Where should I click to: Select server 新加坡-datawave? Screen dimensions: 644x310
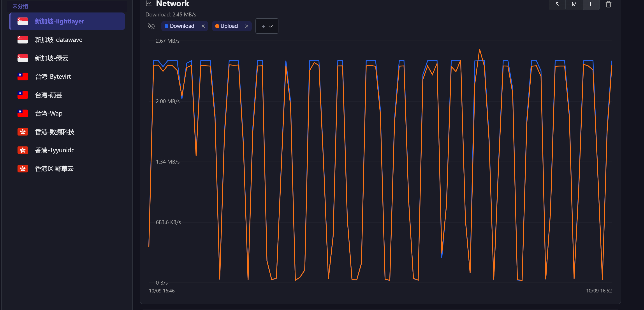click(x=67, y=39)
